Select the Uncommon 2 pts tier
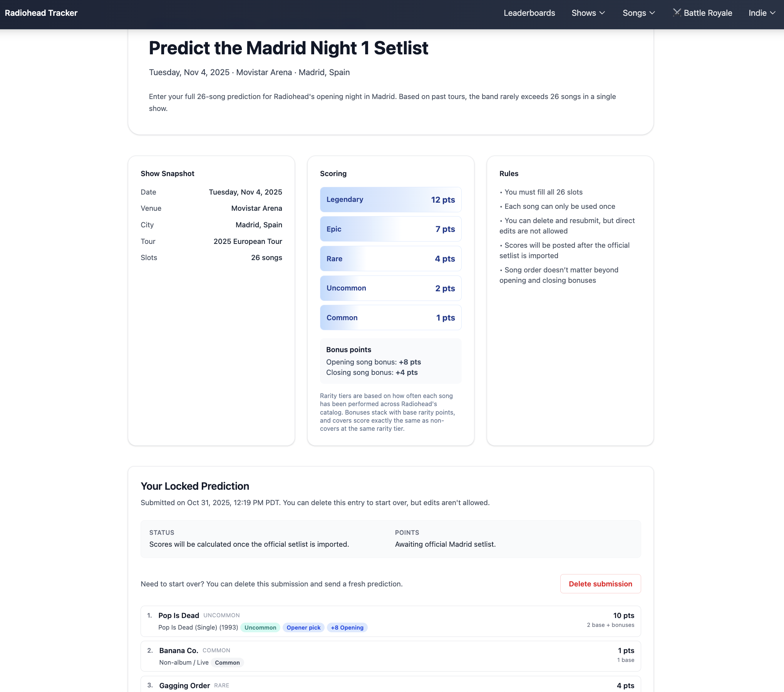This screenshot has height=692, width=784. (390, 288)
